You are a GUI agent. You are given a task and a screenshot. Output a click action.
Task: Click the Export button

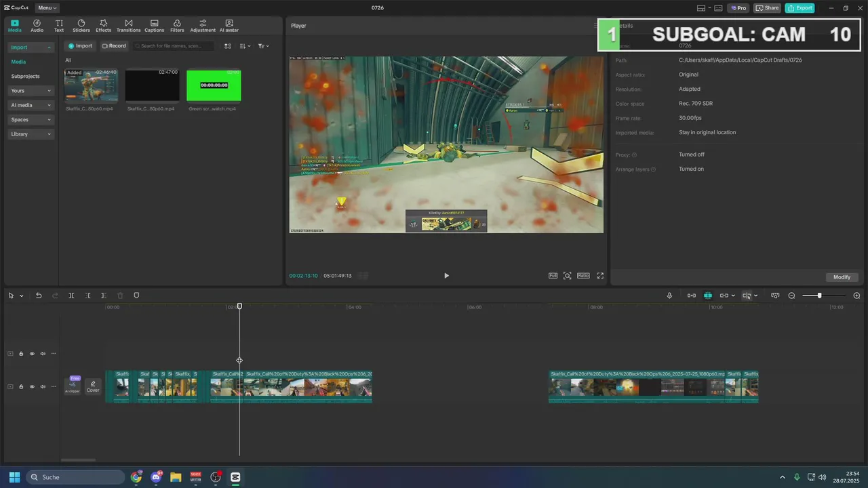800,8
